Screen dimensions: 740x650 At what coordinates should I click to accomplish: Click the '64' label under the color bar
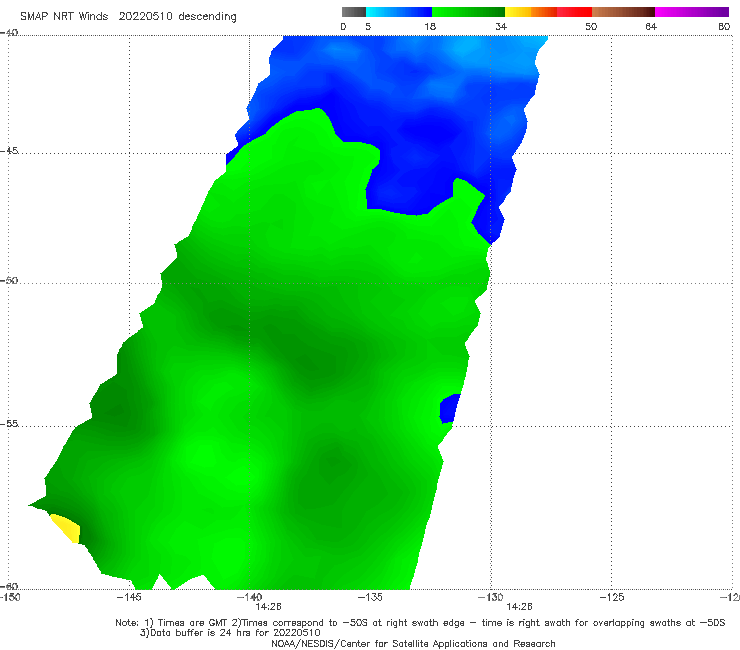click(x=651, y=26)
